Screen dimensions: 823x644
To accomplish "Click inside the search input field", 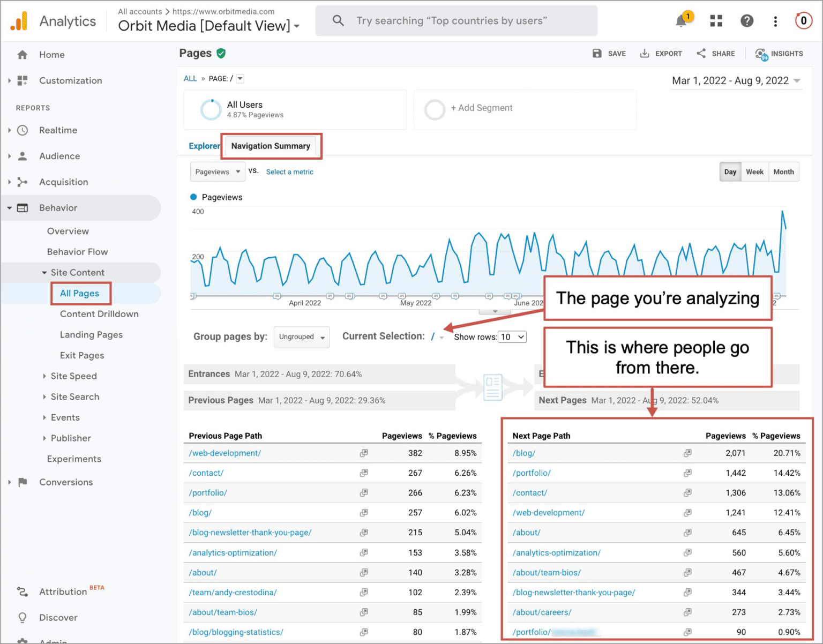I will tap(455, 20).
